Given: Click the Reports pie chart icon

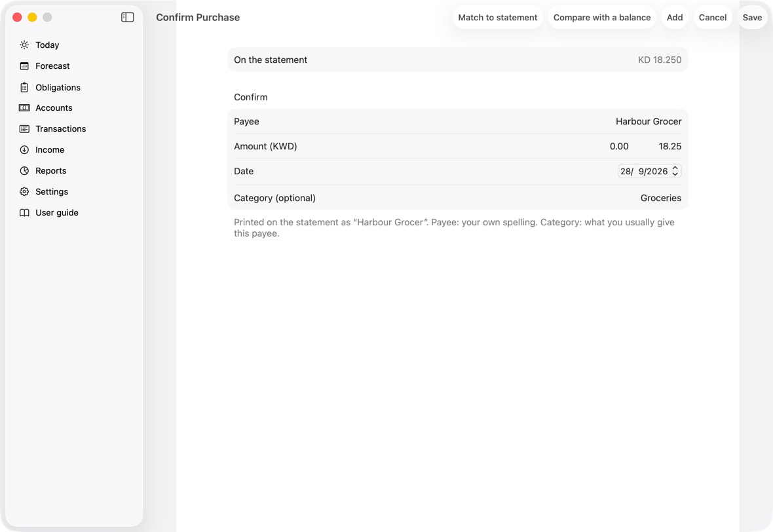Looking at the screenshot, I should [24, 170].
